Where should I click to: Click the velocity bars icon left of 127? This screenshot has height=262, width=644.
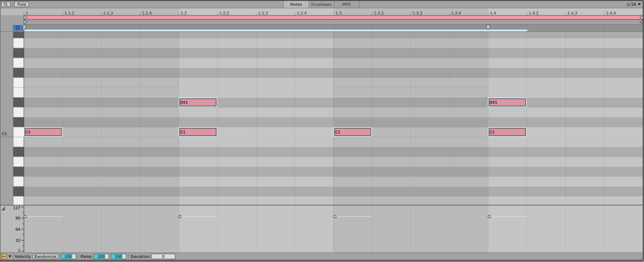click(3, 208)
